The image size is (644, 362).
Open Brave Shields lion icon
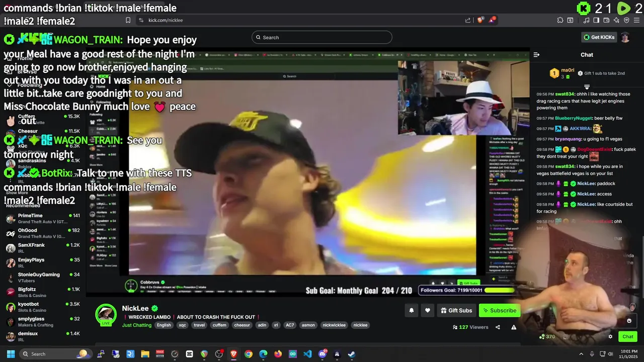pos(480,20)
